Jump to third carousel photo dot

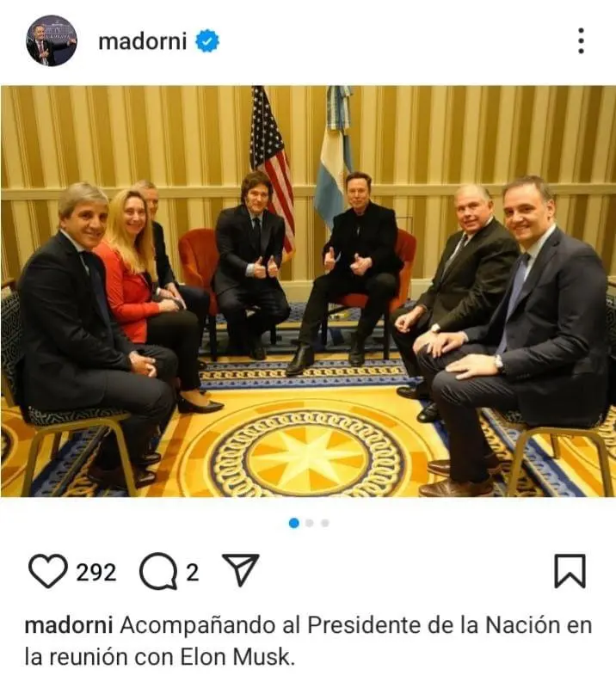pyautogui.click(x=325, y=523)
